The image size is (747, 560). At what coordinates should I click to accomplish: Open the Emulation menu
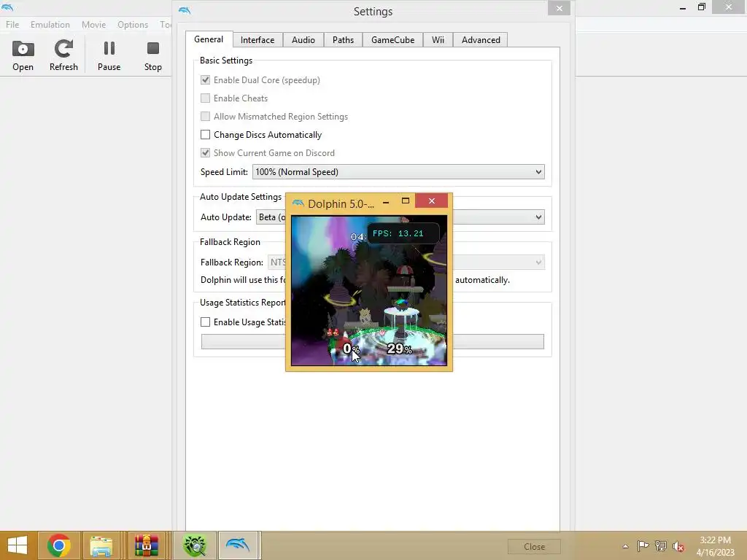pyautogui.click(x=50, y=24)
